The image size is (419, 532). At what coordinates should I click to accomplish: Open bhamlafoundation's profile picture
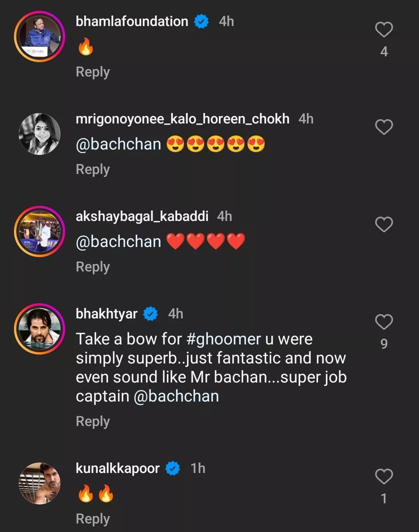pyautogui.click(x=40, y=37)
